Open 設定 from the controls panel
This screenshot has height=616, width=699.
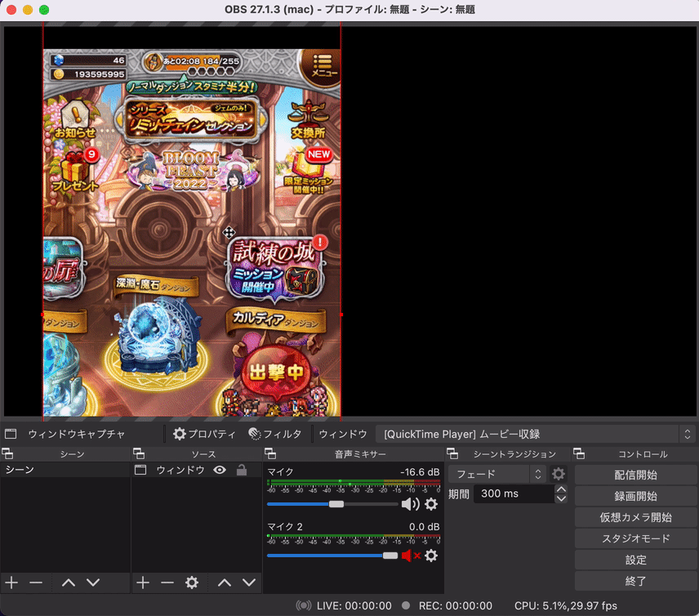point(635,560)
